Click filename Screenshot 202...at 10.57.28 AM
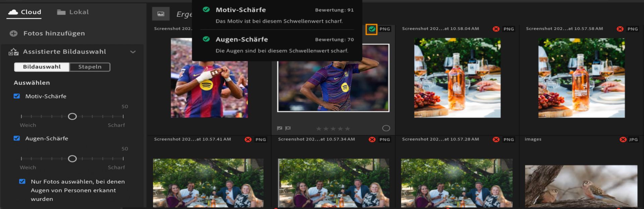Viewport: 644px width, 209px height. point(440,139)
